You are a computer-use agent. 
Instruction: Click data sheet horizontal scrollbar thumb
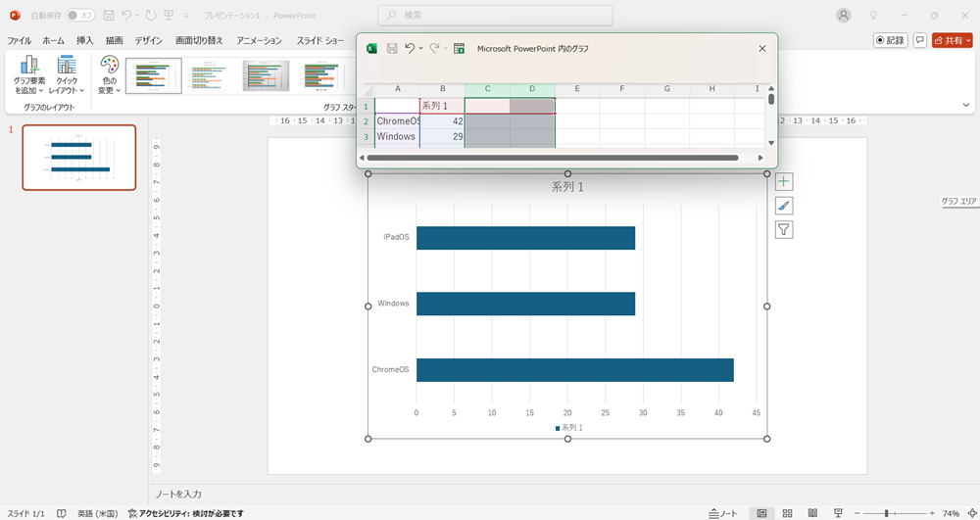553,158
